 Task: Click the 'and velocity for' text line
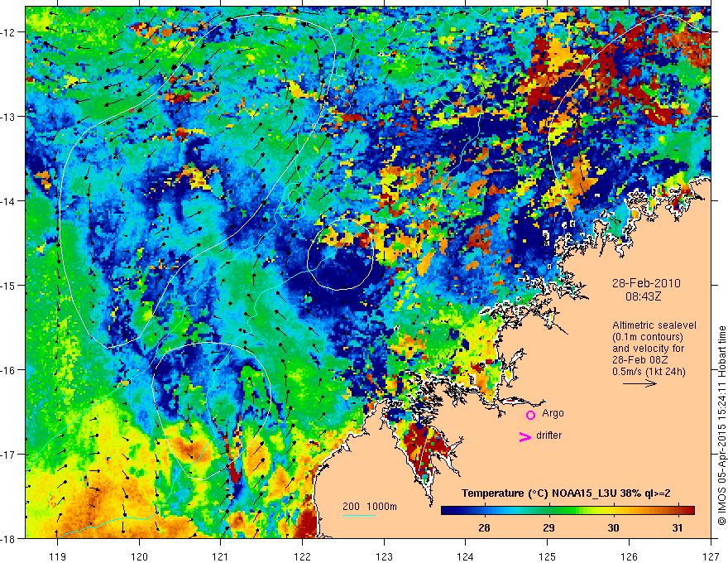click(648, 349)
